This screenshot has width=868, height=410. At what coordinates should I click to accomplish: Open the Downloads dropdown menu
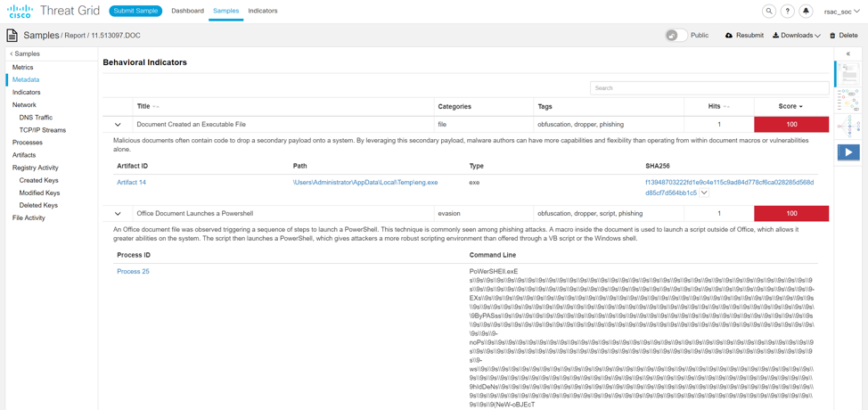pos(796,36)
